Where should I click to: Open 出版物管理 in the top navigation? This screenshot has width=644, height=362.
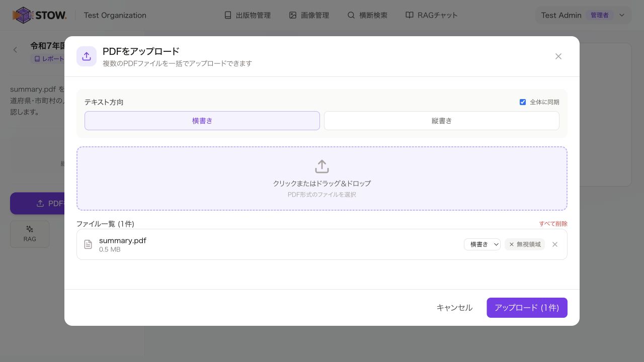point(248,15)
